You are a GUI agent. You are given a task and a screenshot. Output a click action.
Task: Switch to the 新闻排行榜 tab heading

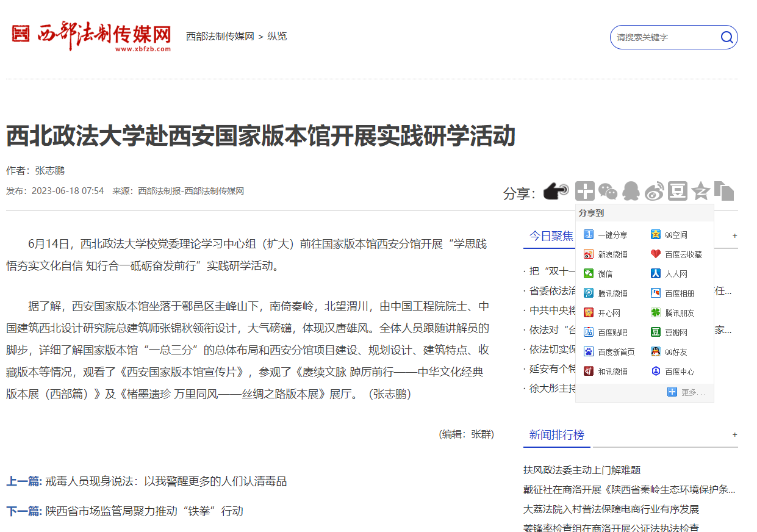pos(556,435)
